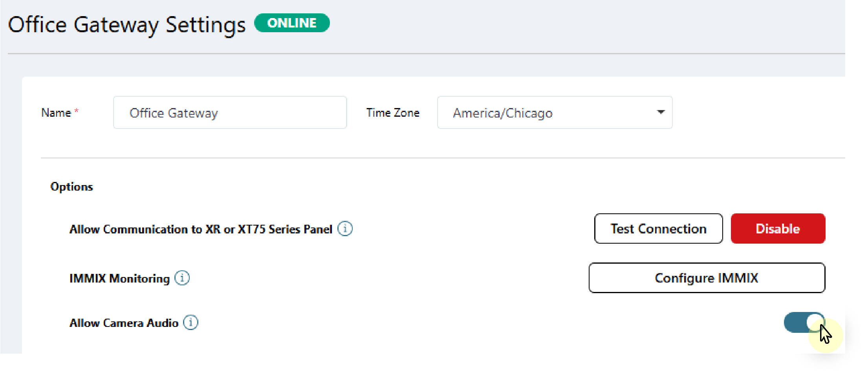Focus the Name field containing Office Gateway
This screenshot has height=378, width=868.
[x=230, y=113]
